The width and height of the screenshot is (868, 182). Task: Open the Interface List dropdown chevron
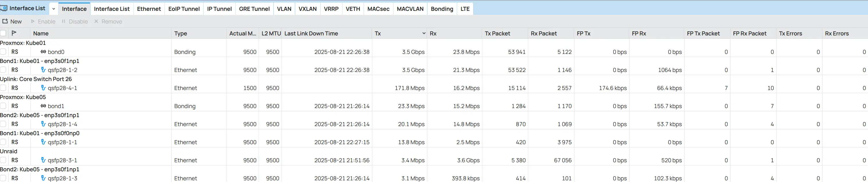tap(54, 9)
